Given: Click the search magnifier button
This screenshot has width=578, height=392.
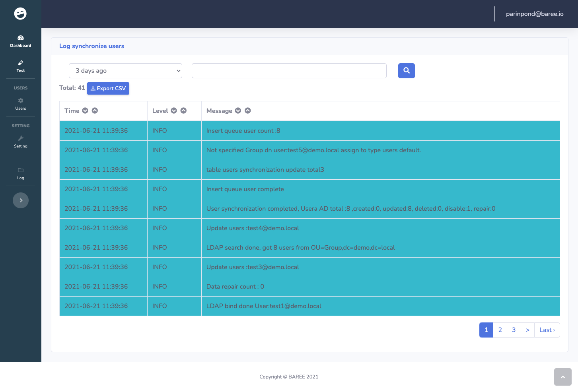Looking at the screenshot, I should coord(406,70).
